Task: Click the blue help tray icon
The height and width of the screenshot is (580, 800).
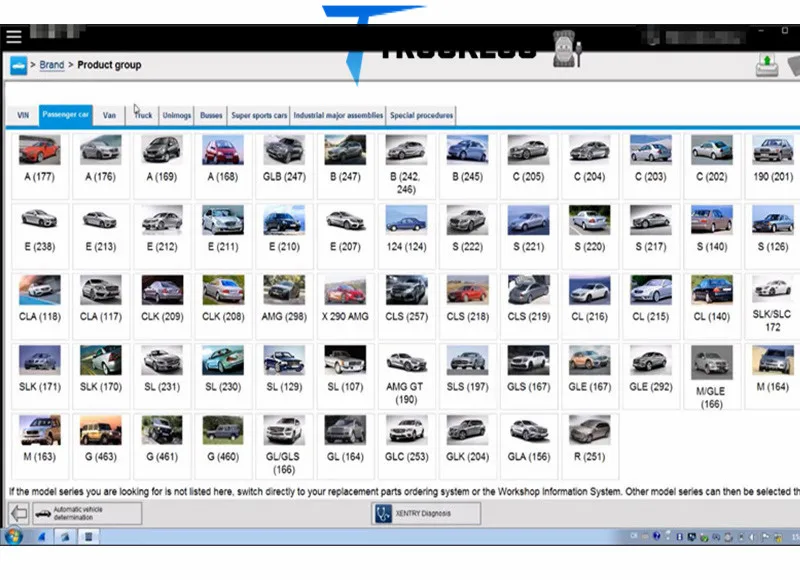Action: pyautogui.click(x=657, y=536)
